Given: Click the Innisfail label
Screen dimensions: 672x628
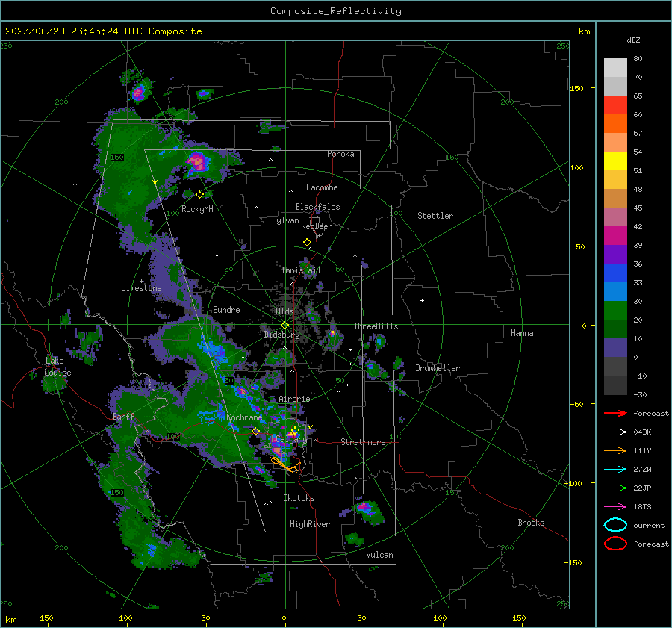Looking at the screenshot, I should pyautogui.click(x=301, y=270).
